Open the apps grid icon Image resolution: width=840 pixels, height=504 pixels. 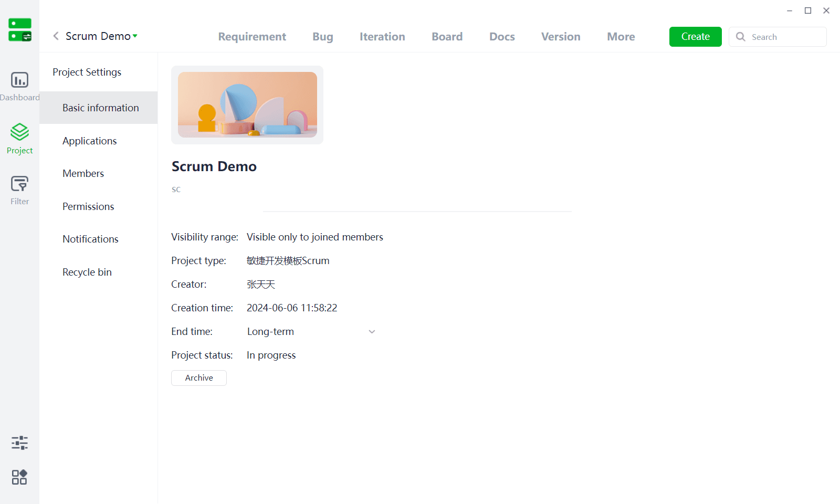[x=19, y=477]
